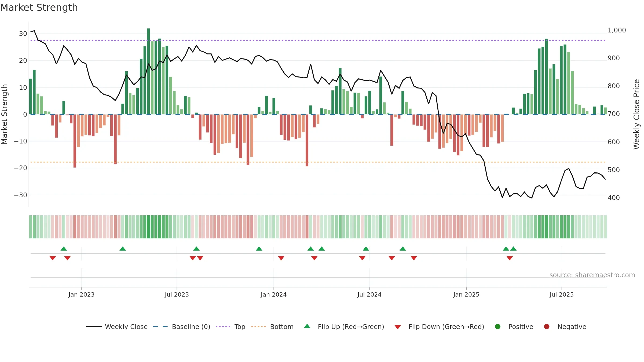This screenshot has height=362, width=644.
Task: Click the −30 tick on the left axis
Action: tap(21, 195)
